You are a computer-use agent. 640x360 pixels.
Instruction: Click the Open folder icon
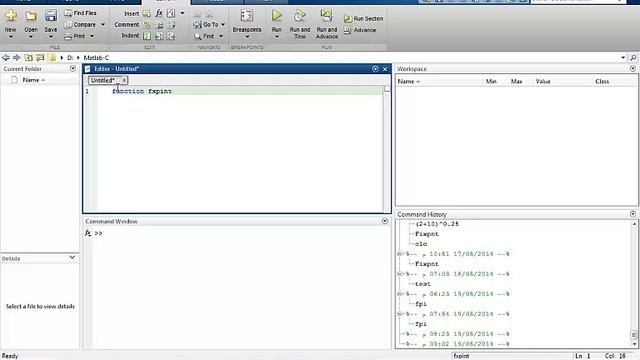[31, 16]
